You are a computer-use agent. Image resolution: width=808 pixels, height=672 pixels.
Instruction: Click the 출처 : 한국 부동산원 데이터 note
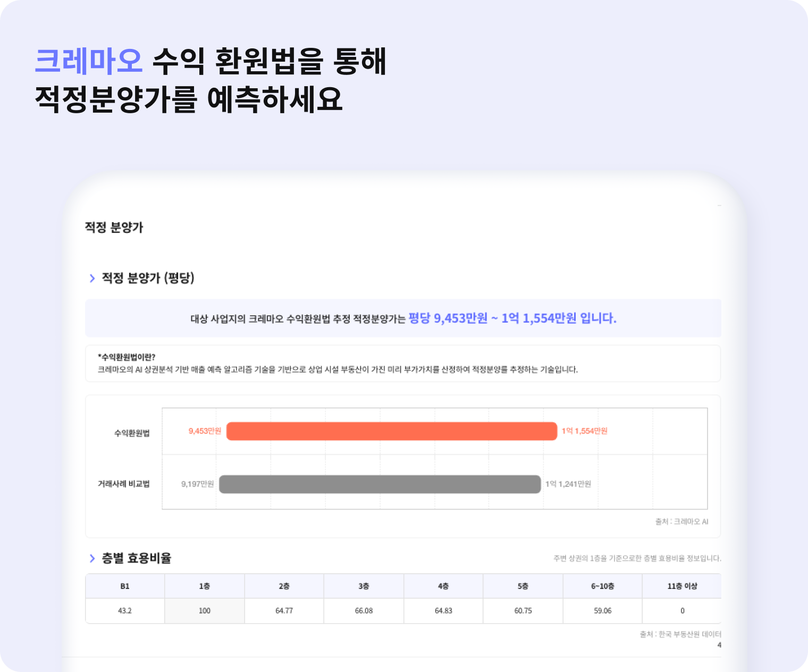680,634
